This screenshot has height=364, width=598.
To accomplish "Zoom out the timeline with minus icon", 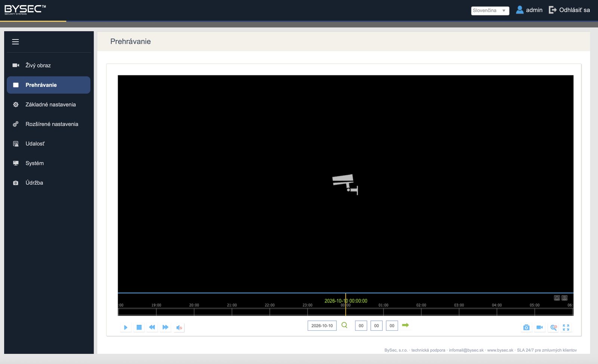I will 557,298.
